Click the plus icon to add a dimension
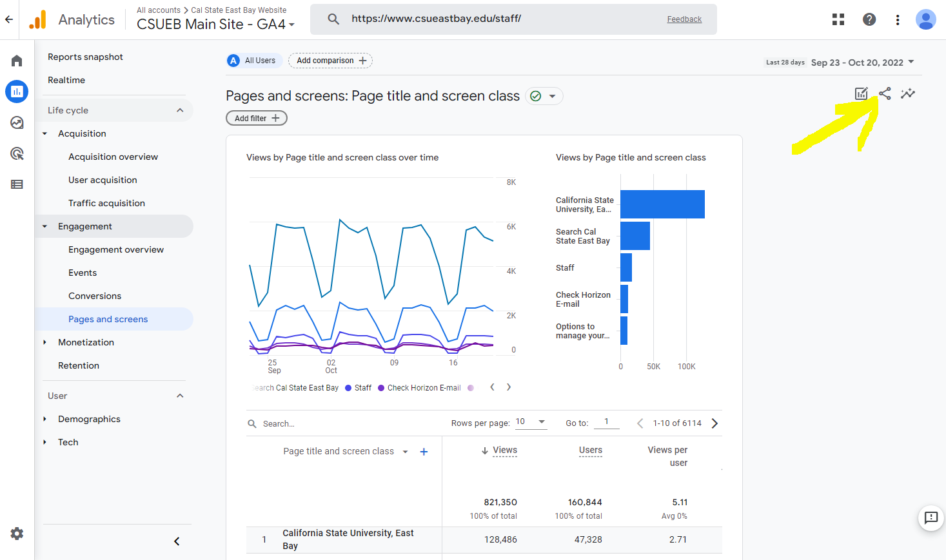Image resolution: width=946 pixels, height=560 pixels. (x=424, y=452)
